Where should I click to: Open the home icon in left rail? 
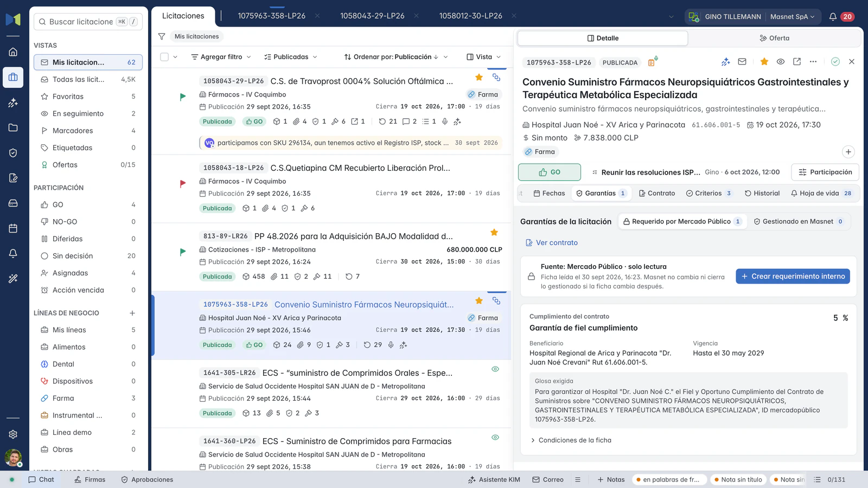13,52
